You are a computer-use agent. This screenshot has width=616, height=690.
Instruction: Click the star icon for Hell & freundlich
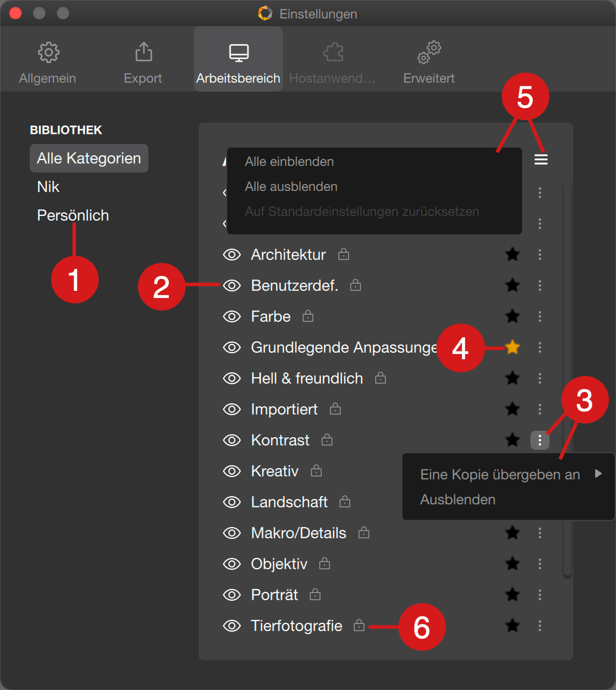(512, 378)
